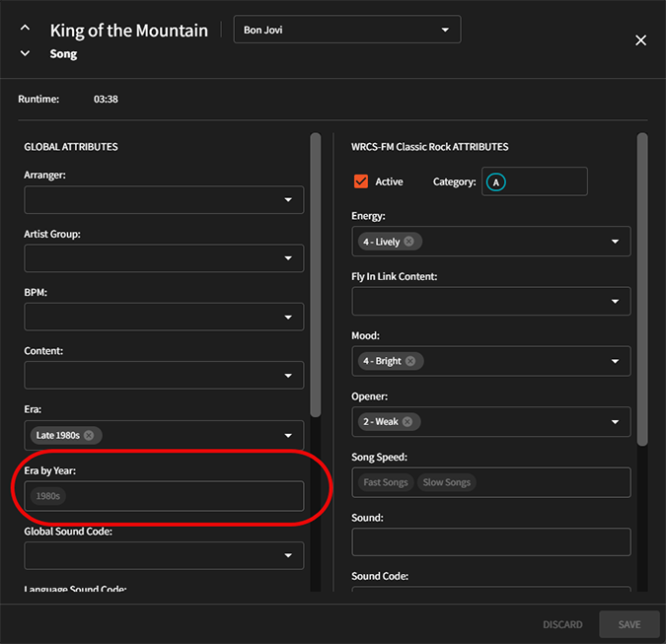The width and height of the screenshot is (666, 644).
Task: Open the BPM dropdown
Action: coord(164,317)
